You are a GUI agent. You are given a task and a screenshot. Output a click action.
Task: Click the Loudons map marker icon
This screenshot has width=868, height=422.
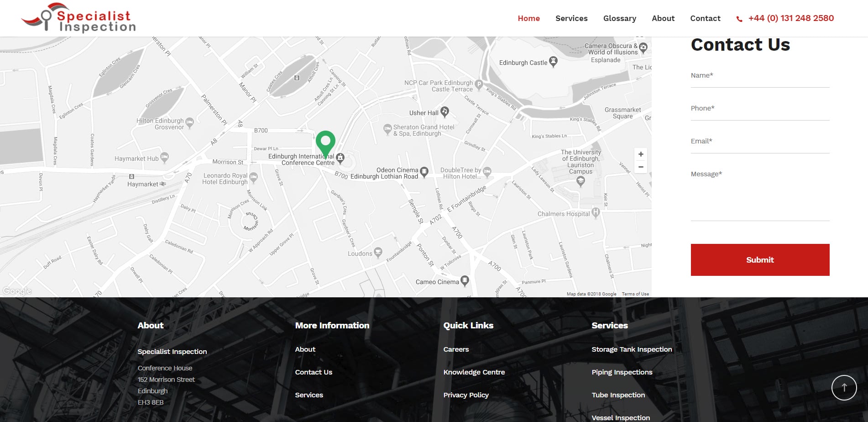click(x=378, y=252)
